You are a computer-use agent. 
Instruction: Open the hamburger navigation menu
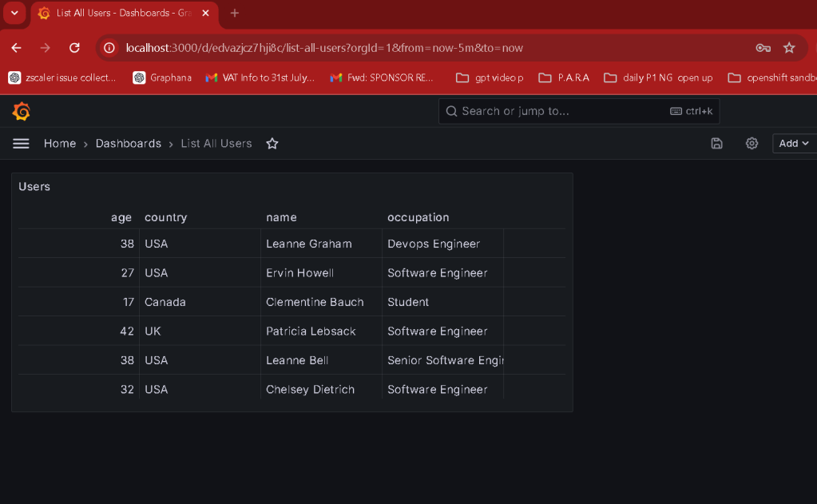point(21,143)
